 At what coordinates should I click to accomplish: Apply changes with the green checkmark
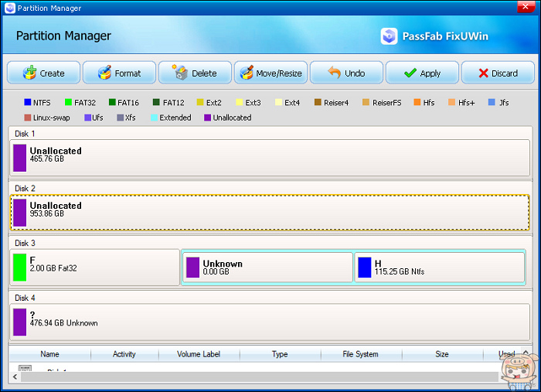(410, 73)
